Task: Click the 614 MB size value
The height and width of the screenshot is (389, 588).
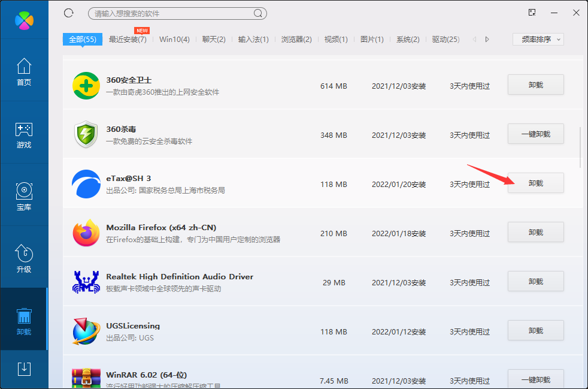Action: [x=334, y=86]
